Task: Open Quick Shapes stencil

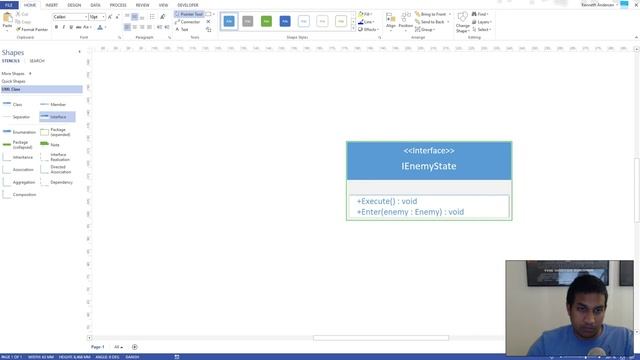Action: [13, 81]
